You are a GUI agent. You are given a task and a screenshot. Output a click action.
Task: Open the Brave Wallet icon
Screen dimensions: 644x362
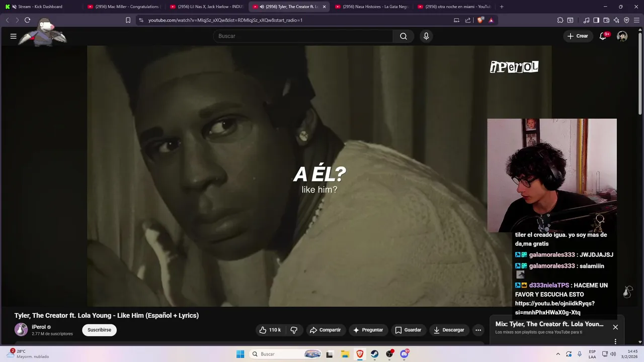(606, 20)
